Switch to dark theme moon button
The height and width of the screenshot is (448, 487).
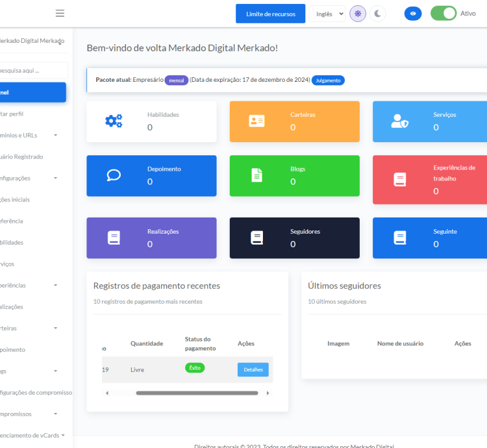(x=378, y=14)
